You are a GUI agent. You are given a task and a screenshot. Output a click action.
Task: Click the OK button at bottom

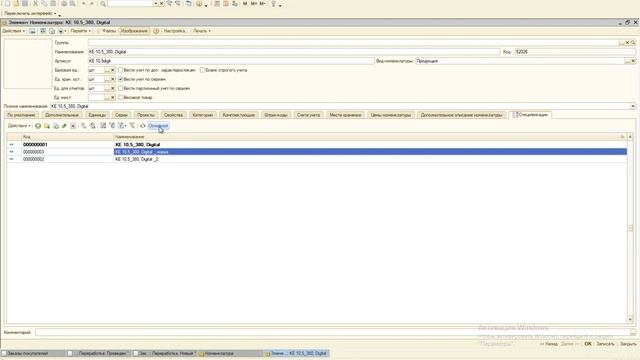588,344
